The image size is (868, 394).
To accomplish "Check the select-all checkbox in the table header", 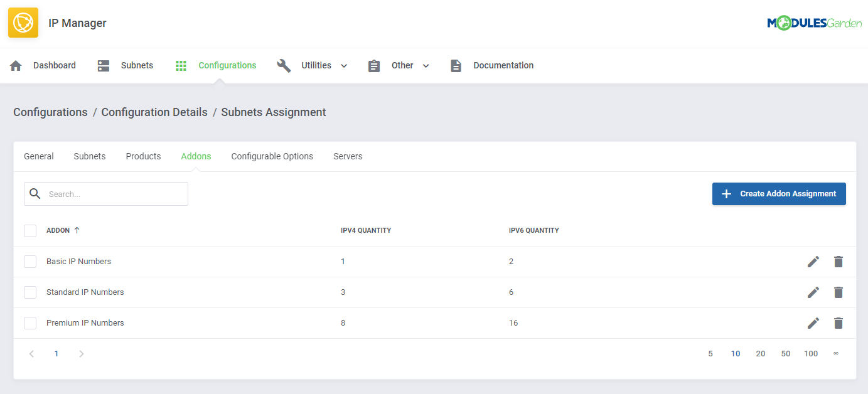I will [29, 230].
